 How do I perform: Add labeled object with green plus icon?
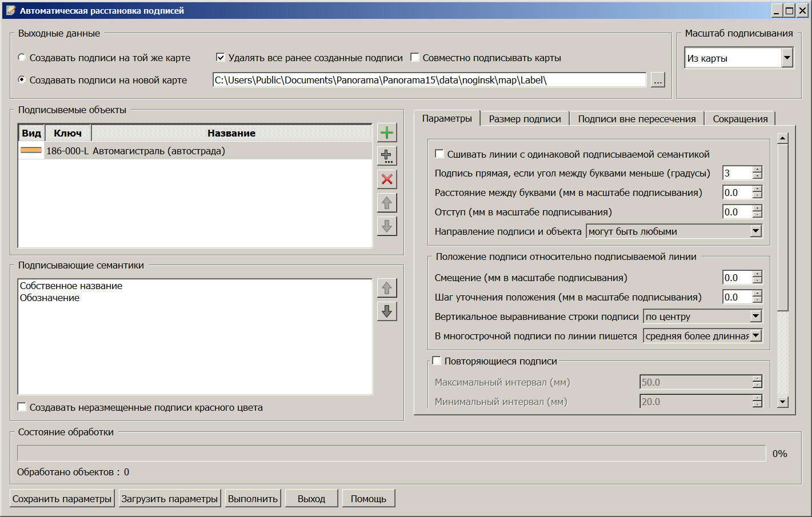[387, 133]
